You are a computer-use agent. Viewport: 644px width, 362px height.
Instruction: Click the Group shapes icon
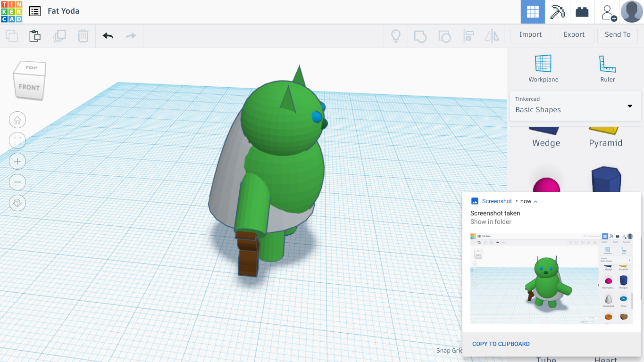pyautogui.click(x=420, y=36)
